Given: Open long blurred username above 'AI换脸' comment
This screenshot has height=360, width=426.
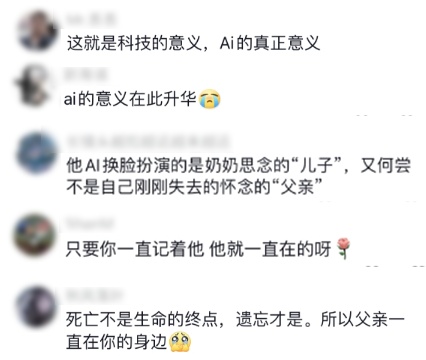Looking at the screenshot, I should click(148, 141).
